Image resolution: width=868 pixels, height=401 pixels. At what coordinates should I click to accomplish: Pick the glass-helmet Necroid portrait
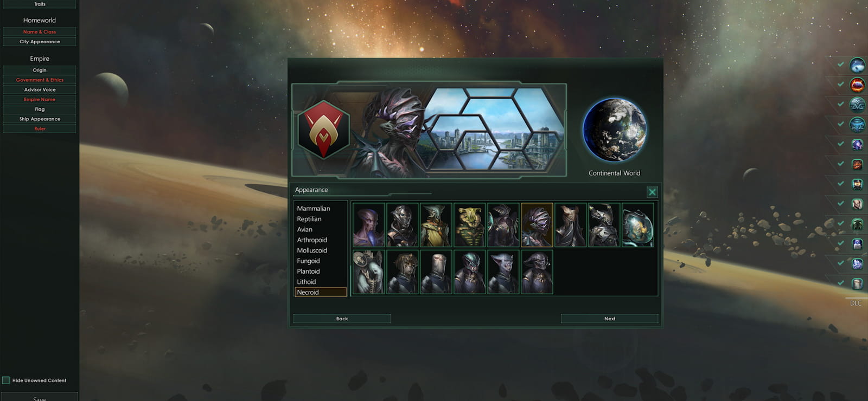637,225
